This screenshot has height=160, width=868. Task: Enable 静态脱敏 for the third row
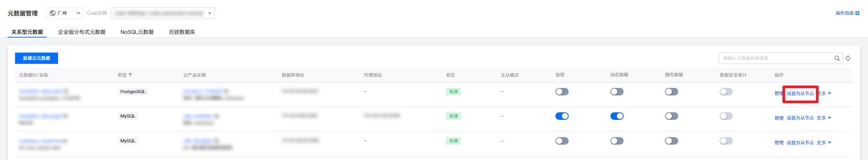[x=671, y=141]
